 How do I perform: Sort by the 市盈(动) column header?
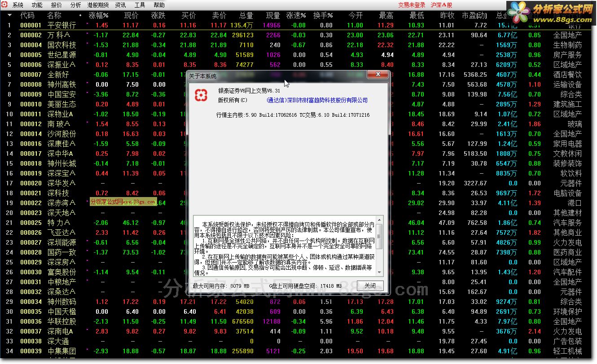pyautogui.click(x=474, y=15)
